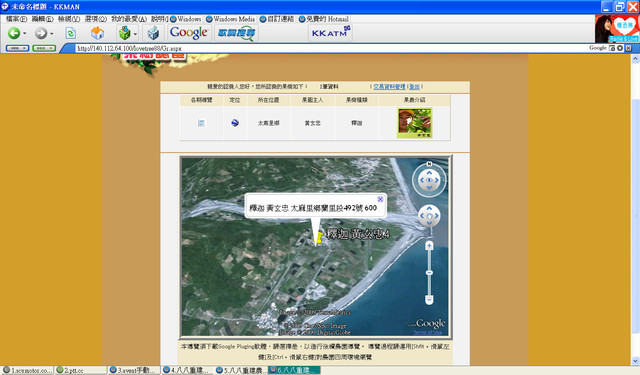The width and height of the screenshot is (640, 375).
Task: Open the 我的最愛(A) menu
Action: (129, 19)
